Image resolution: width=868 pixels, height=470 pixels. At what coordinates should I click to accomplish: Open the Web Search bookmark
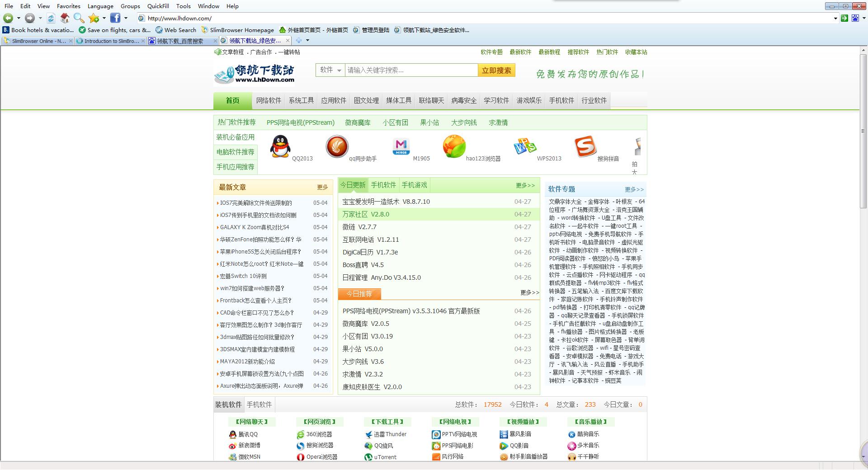[176, 30]
